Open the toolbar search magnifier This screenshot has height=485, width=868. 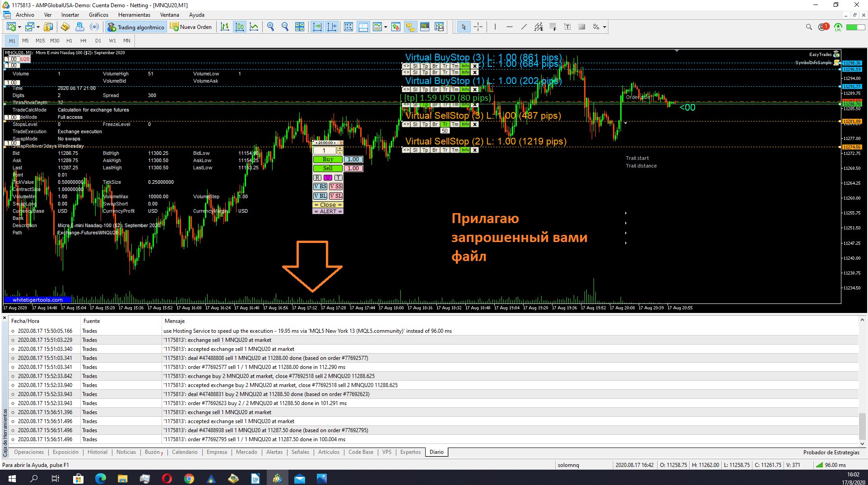click(x=809, y=27)
